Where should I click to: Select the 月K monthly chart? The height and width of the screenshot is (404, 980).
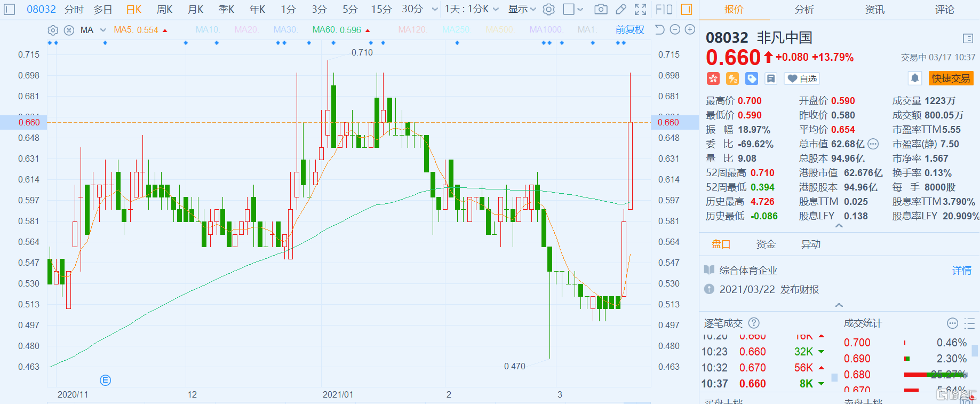coord(195,9)
